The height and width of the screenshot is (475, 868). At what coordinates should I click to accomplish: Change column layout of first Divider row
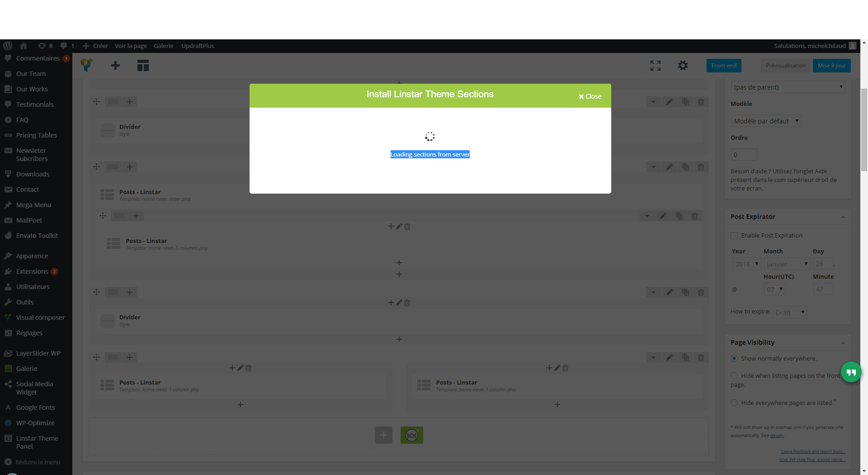113,102
